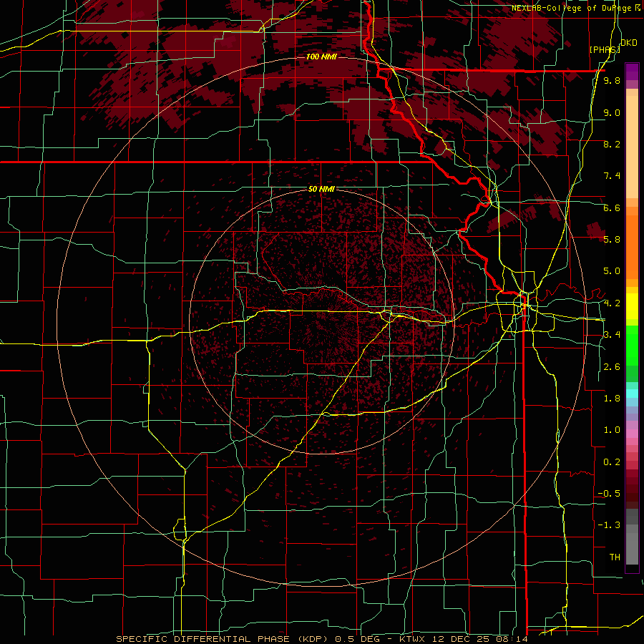The image size is (644, 644).
Task: Select the 6.6 scale value
Action: pyautogui.click(x=612, y=208)
